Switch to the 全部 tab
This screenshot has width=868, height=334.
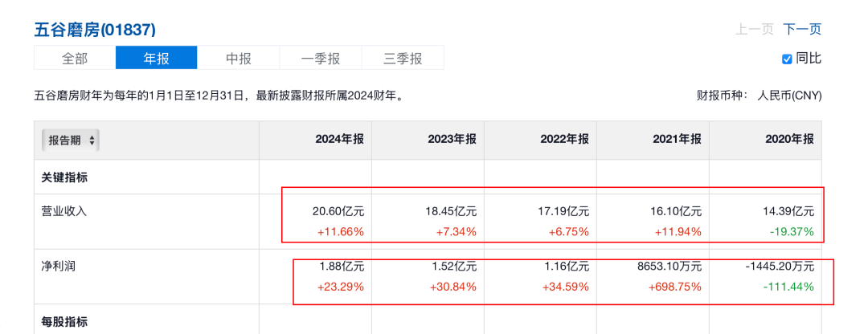pyautogui.click(x=75, y=58)
